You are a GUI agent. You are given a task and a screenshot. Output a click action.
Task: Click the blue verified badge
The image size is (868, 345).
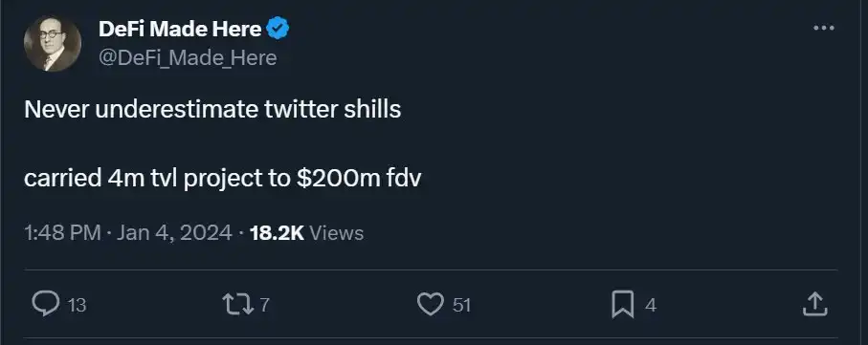click(x=278, y=29)
